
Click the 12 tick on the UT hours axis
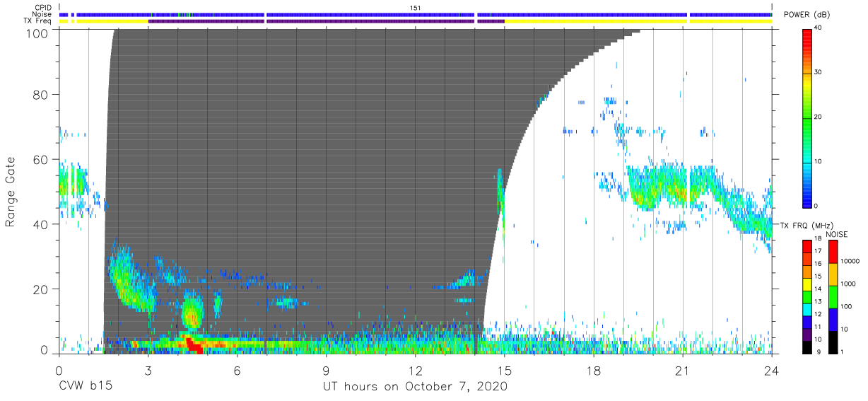(415, 370)
